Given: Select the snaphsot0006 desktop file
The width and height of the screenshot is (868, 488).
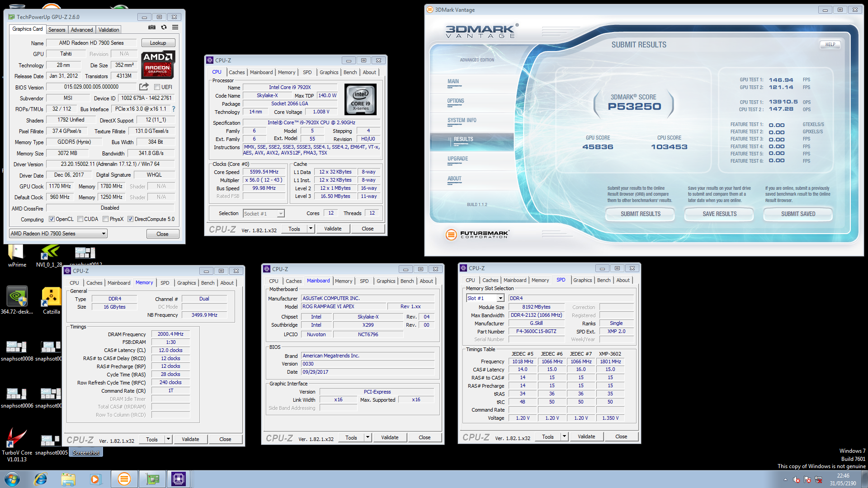Looking at the screenshot, I should pyautogui.click(x=17, y=398).
